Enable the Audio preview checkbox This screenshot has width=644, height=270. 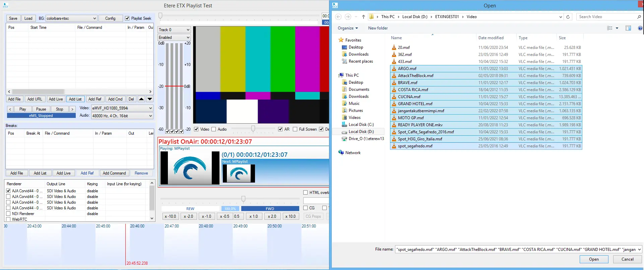point(214,129)
